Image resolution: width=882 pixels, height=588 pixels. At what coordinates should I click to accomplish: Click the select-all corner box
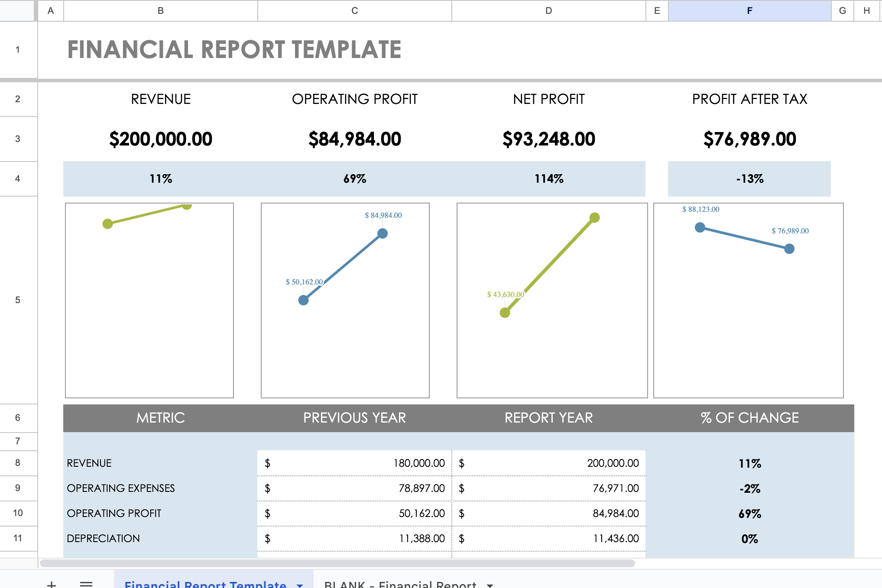point(18,10)
